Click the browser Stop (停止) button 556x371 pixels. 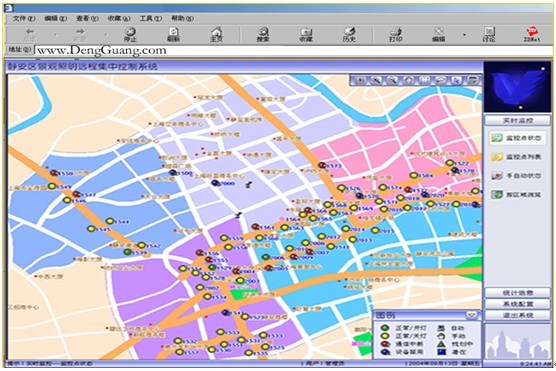click(x=130, y=35)
